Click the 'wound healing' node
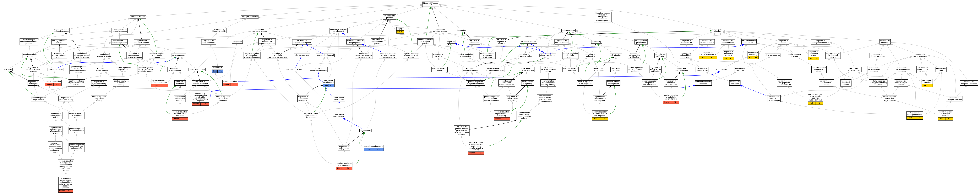 coord(721,69)
